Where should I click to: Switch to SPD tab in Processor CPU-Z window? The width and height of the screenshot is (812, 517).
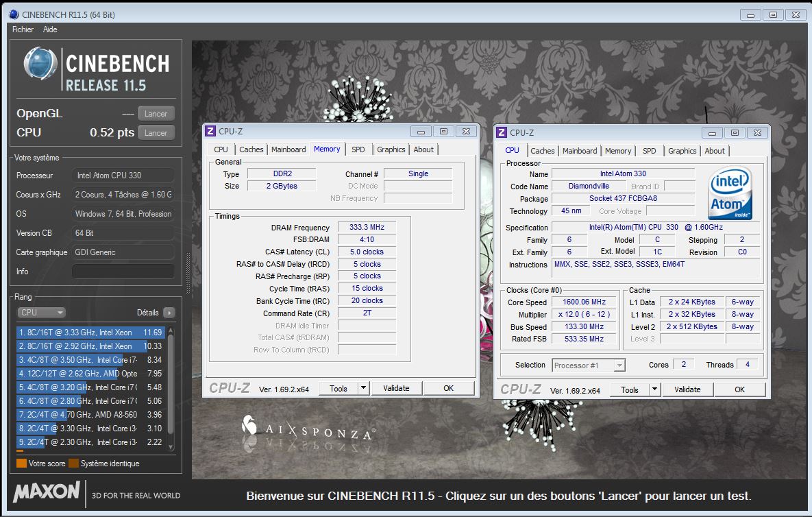point(649,151)
